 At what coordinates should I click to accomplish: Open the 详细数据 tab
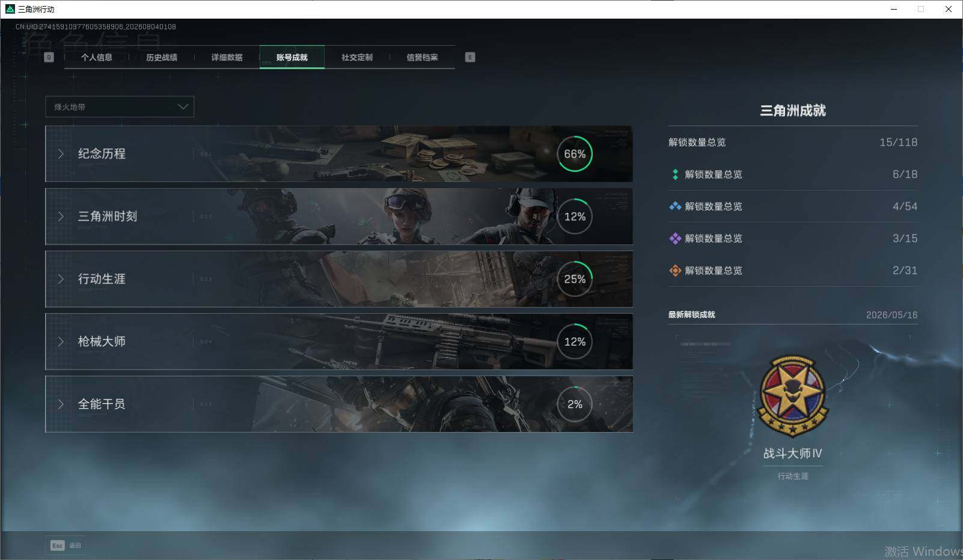227,57
